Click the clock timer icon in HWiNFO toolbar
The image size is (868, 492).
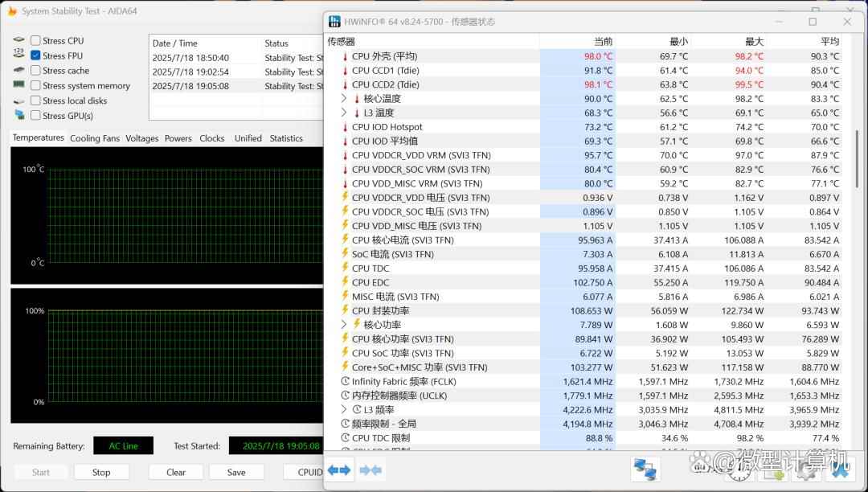(x=739, y=471)
